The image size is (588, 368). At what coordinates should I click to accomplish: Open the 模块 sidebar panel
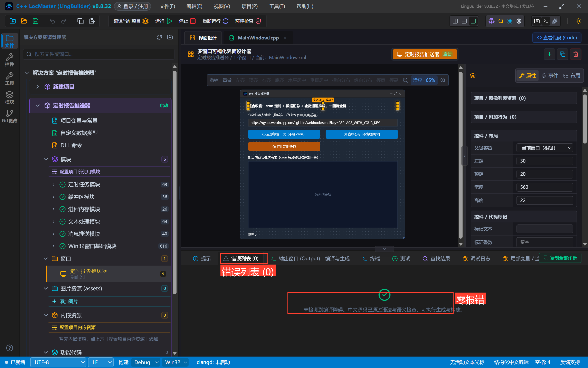coord(9,97)
